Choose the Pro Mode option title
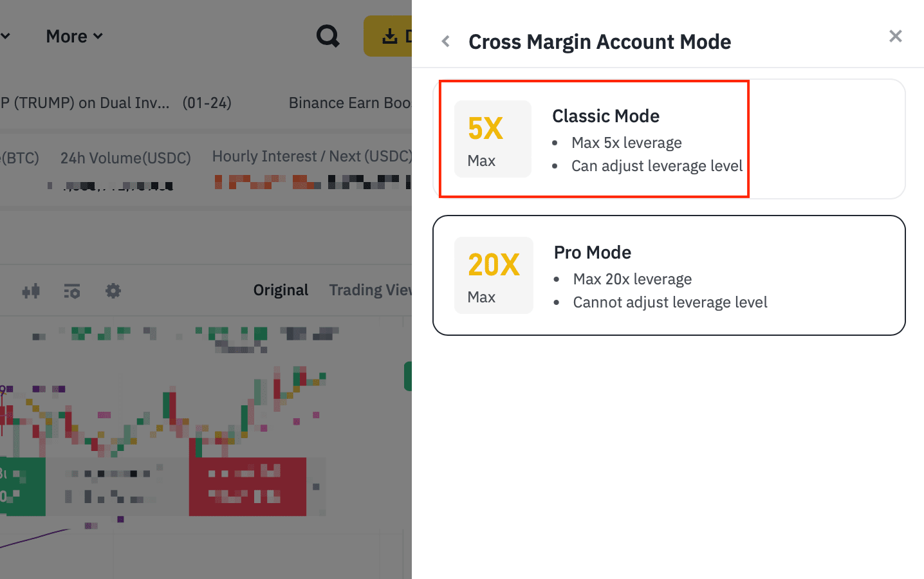This screenshot has height=579, width=924. [592, 252]
